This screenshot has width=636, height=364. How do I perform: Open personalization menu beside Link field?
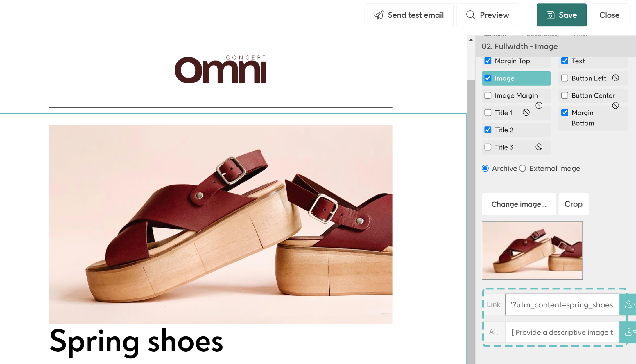(628, 304)
